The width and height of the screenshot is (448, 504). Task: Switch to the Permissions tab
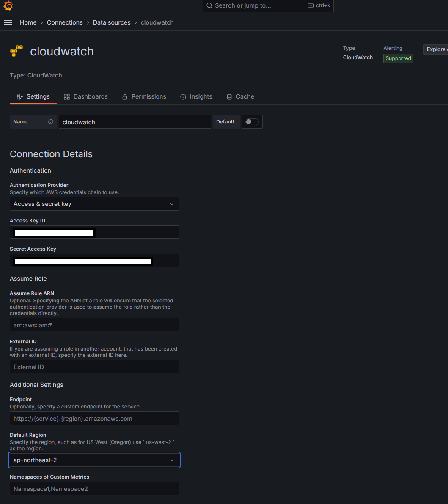click(144, 97)
